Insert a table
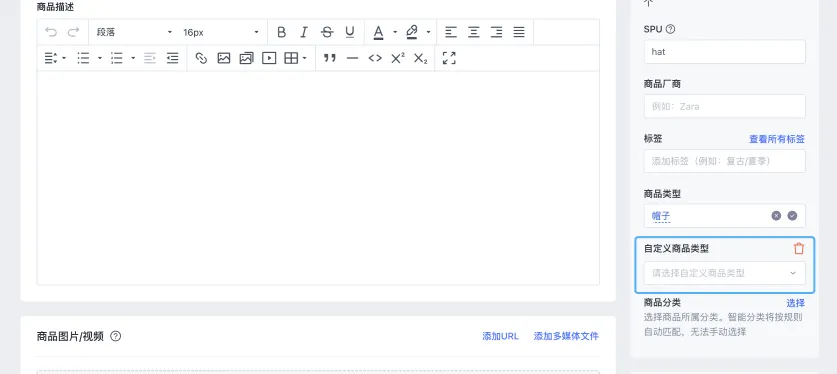This screenshot has height=374, width=837. (x=291, y=58)
